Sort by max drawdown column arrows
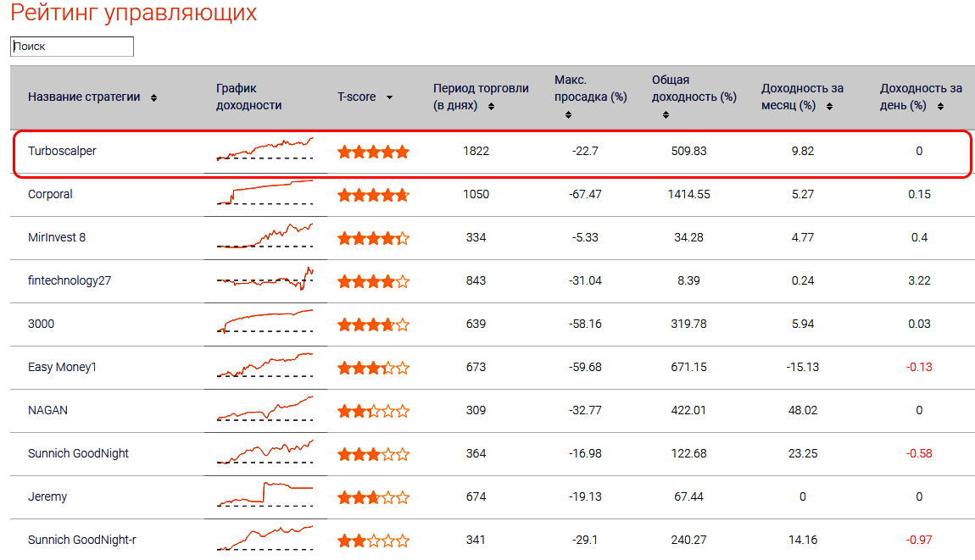 click(x=568, y=114)
